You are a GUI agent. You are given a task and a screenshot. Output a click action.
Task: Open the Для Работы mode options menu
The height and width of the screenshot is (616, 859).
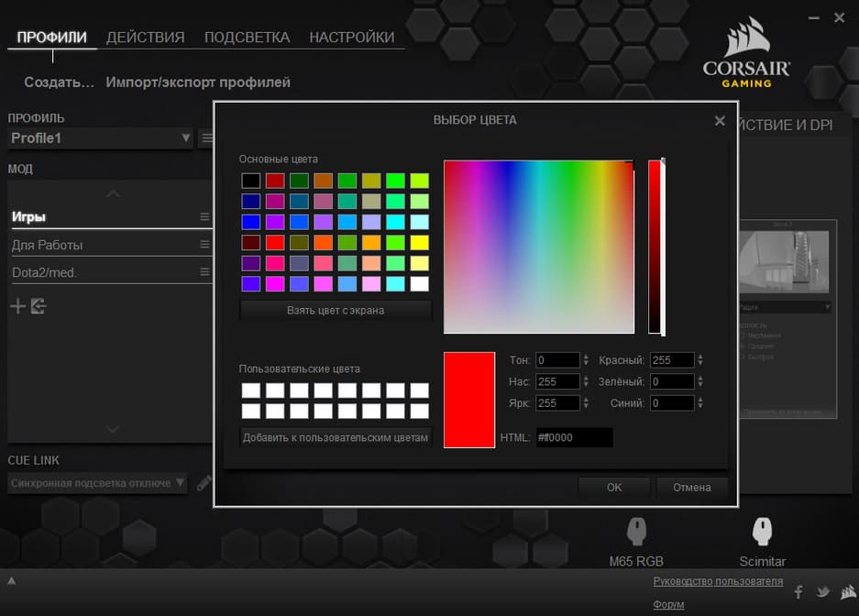click(204, 244)
